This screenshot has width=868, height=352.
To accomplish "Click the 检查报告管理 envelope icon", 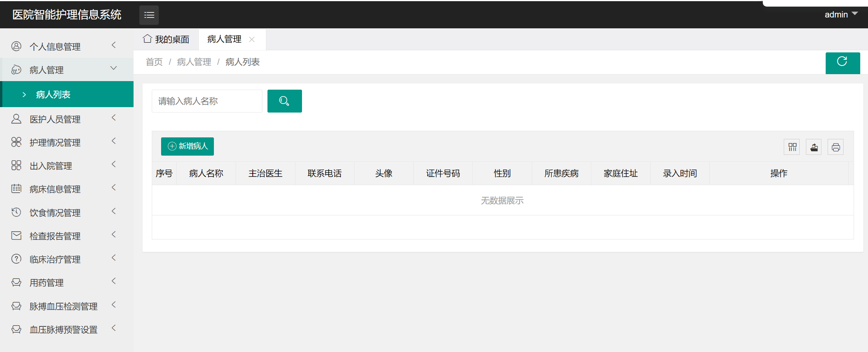I will tap(16, 236).
